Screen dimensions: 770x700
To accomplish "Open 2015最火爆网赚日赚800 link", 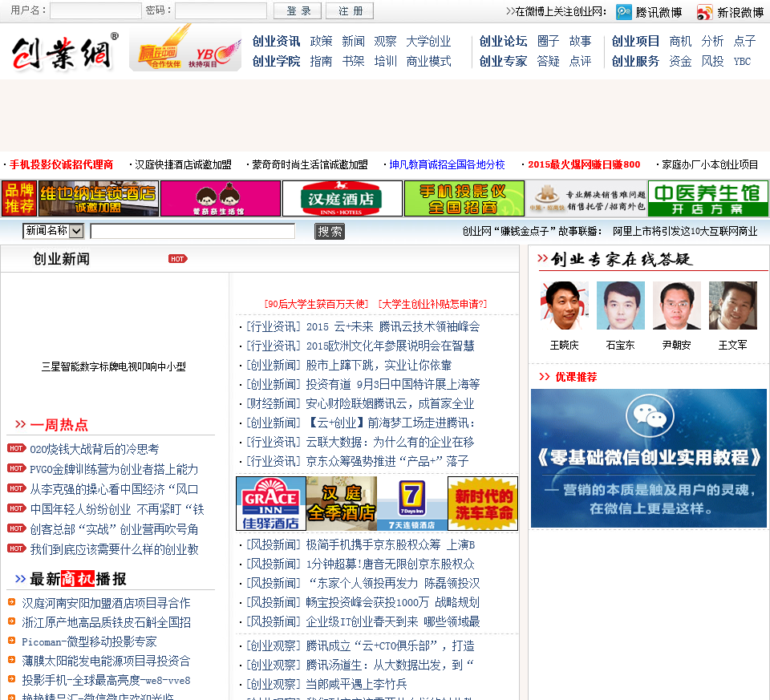I will (x=584, y=164).
